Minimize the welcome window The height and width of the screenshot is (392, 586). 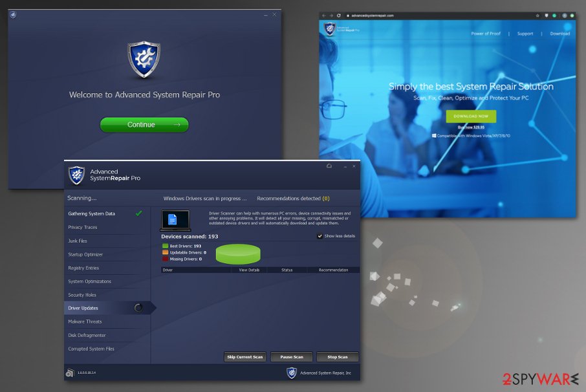tap(266, 16)
